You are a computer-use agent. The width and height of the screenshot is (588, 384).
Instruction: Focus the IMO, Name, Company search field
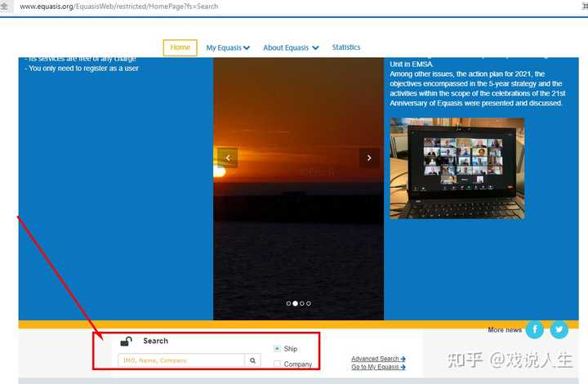tap(181, 360)
